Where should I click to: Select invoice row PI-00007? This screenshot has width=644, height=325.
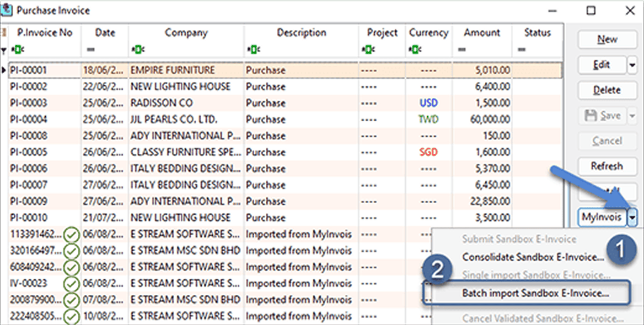coord(285,185)
